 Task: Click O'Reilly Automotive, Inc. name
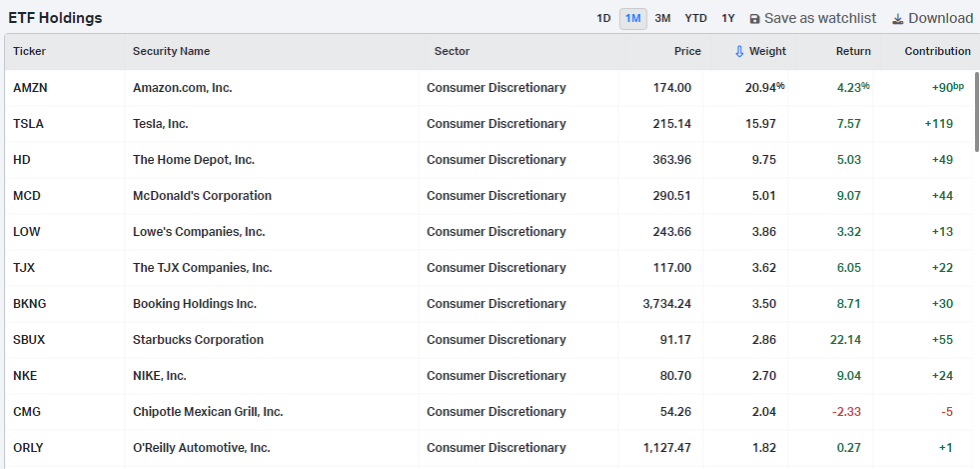pos(201,448)
